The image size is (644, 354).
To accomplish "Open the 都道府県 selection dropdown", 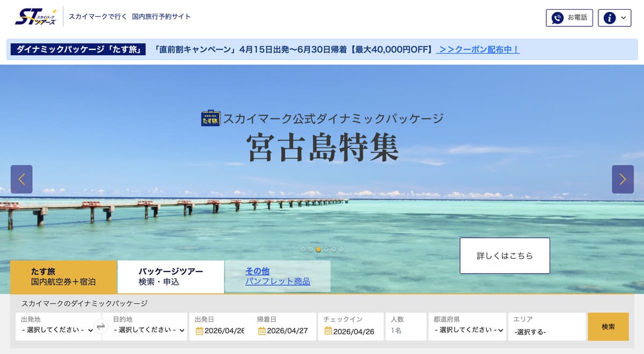I will (x=467, y=330).
